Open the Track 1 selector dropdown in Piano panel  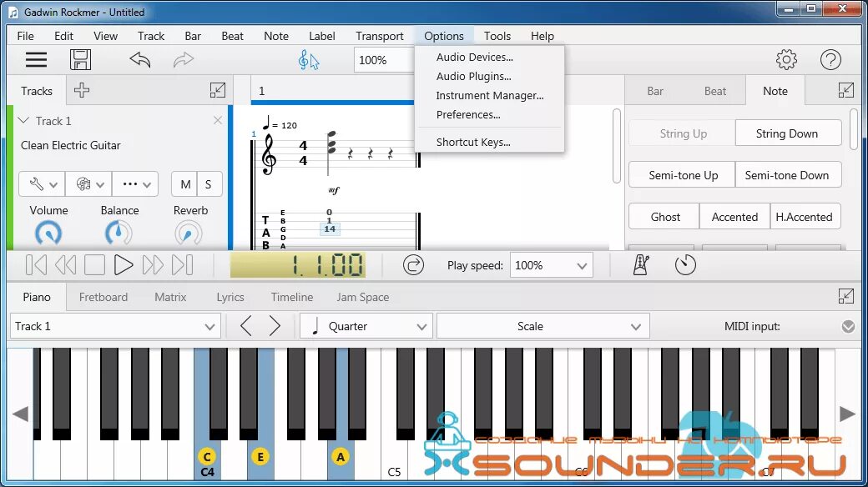(115, 326)
